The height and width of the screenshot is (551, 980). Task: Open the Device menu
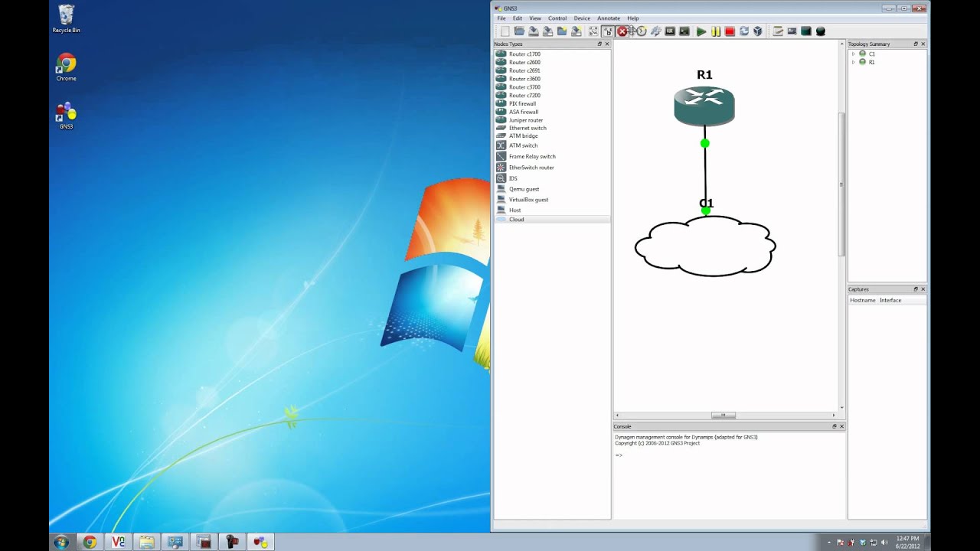point(582,18)
